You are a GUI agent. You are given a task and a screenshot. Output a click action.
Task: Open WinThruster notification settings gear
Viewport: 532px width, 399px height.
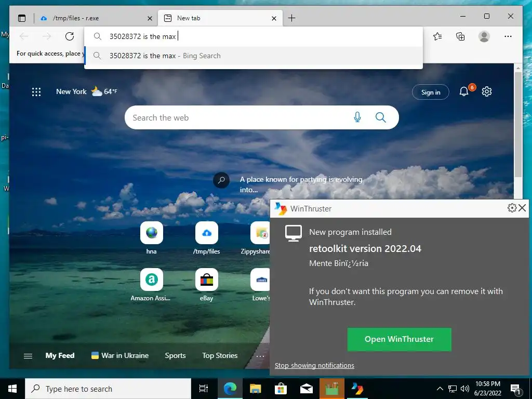click(x=512, y=208)
